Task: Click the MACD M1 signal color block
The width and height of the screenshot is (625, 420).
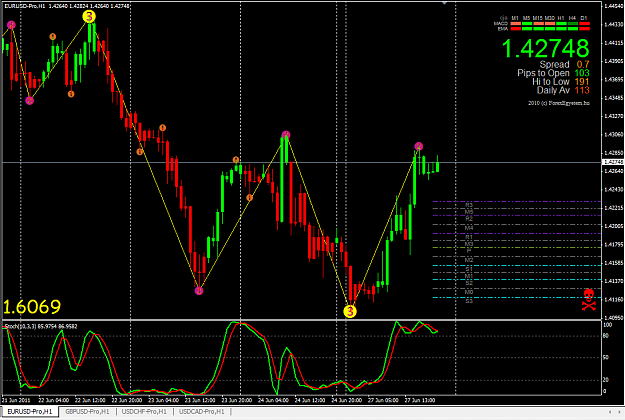Action: (516, 24)
